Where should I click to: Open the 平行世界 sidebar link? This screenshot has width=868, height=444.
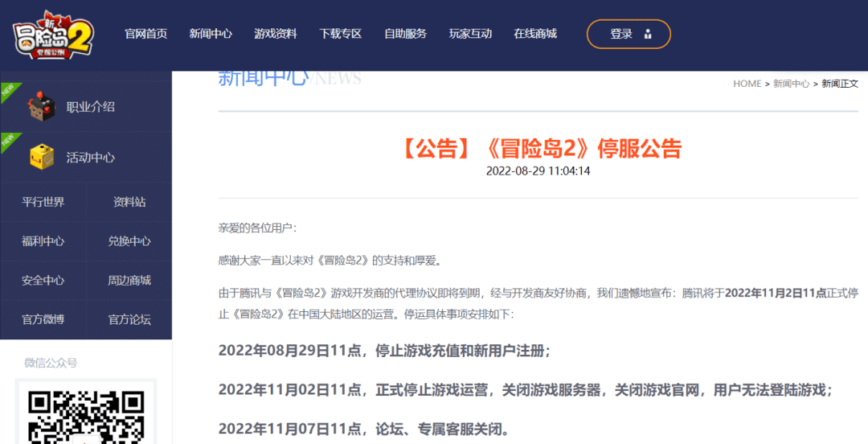tap(43, 203)
